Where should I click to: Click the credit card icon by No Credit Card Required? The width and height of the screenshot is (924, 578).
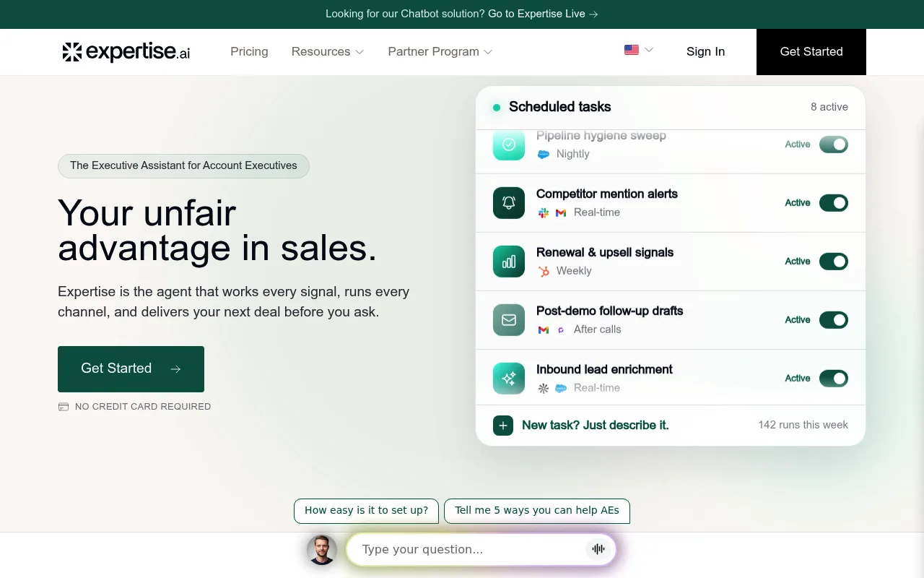point(64,407)
